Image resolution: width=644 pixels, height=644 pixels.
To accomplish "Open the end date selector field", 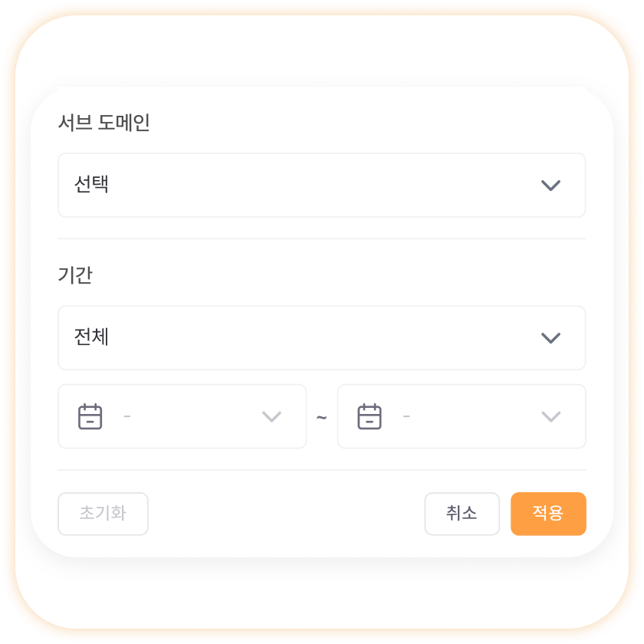I will tap(462, 416).
